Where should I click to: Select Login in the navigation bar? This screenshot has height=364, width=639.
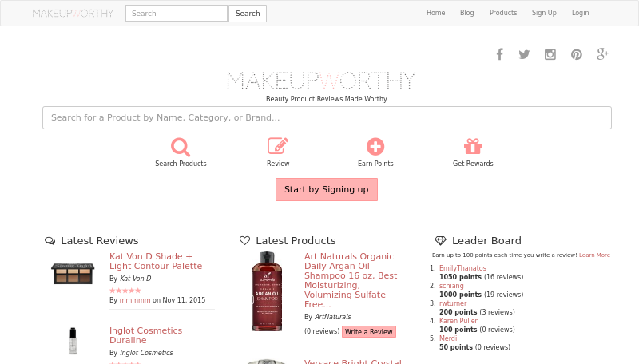tap(581, 13)
